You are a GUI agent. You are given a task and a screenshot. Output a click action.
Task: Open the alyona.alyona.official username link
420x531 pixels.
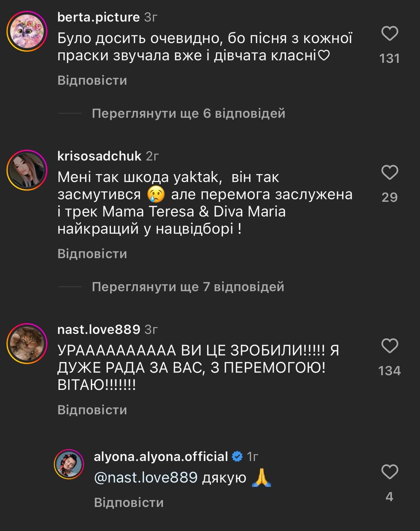click(x=161, y=456)
